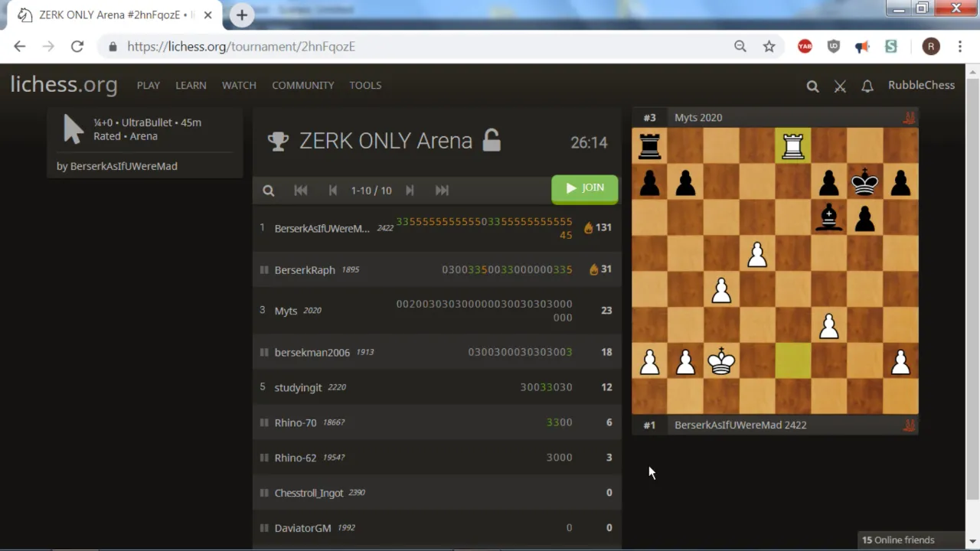
Task: Click pause icon beside bersekman2006
Action: point(264,353)
